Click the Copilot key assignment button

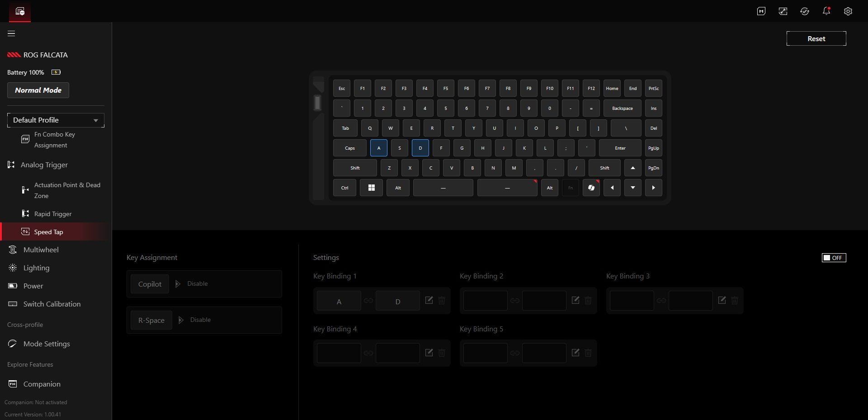tap(150, 284)
